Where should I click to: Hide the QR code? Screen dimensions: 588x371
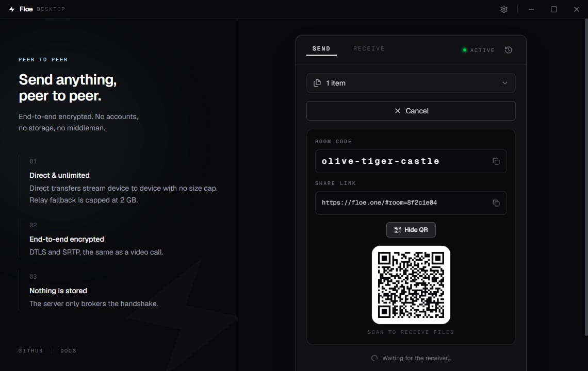pos(411,230)
